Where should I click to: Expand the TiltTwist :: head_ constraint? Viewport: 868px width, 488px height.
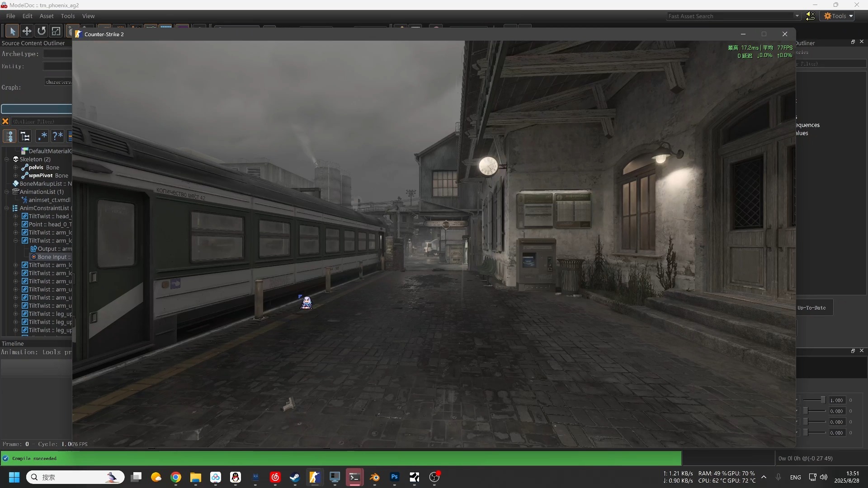[16, 216]
